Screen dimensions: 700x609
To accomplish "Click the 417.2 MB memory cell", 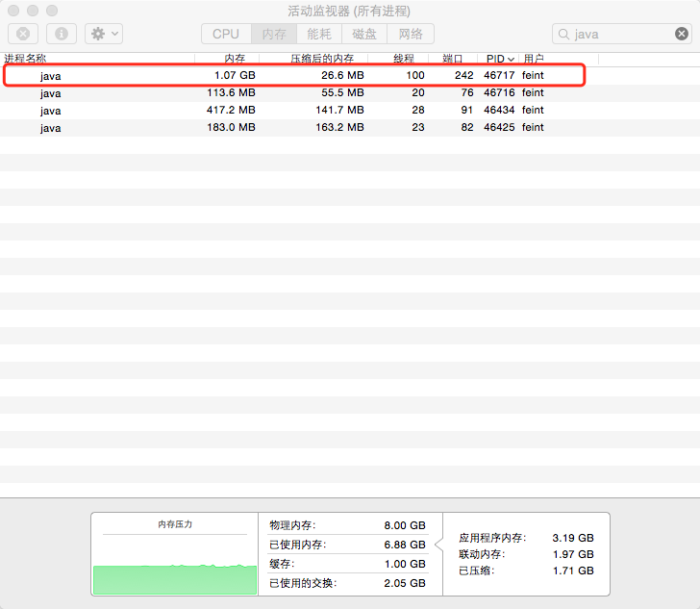I will click(231, 110).
